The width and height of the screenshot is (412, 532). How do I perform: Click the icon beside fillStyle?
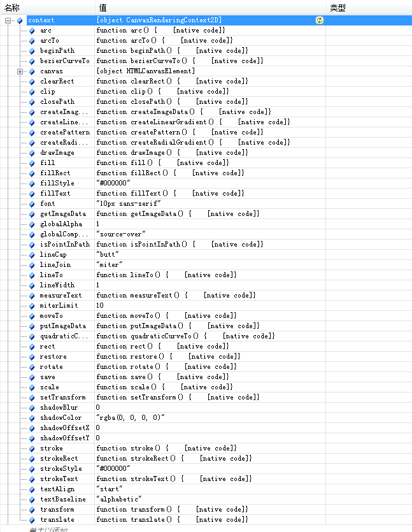click(x=32, y=183)
